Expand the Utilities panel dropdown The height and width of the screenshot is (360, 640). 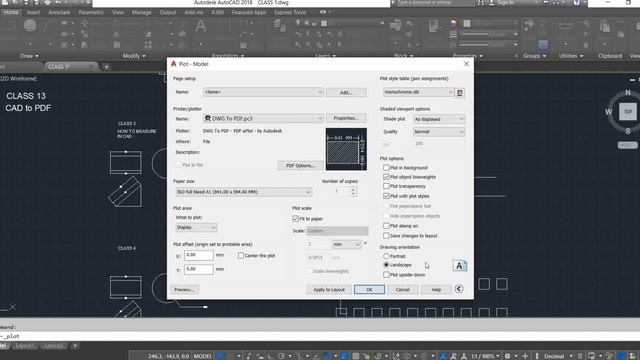(571, 56)
